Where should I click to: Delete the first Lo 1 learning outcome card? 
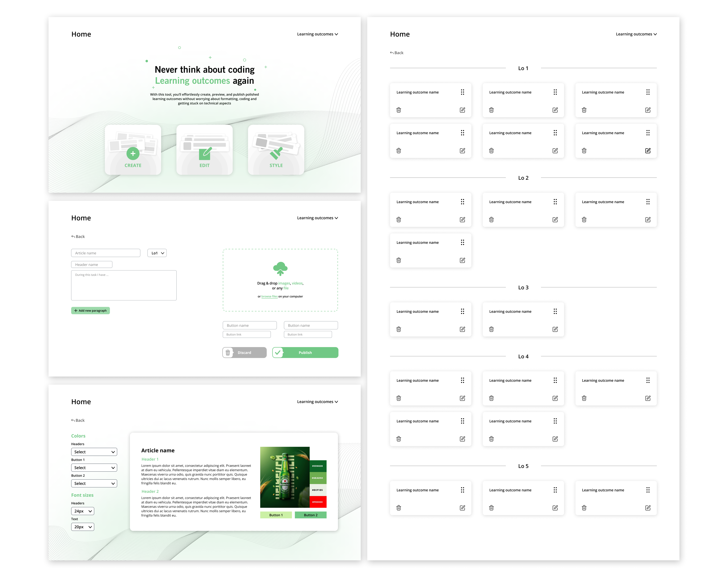[399, 110]
